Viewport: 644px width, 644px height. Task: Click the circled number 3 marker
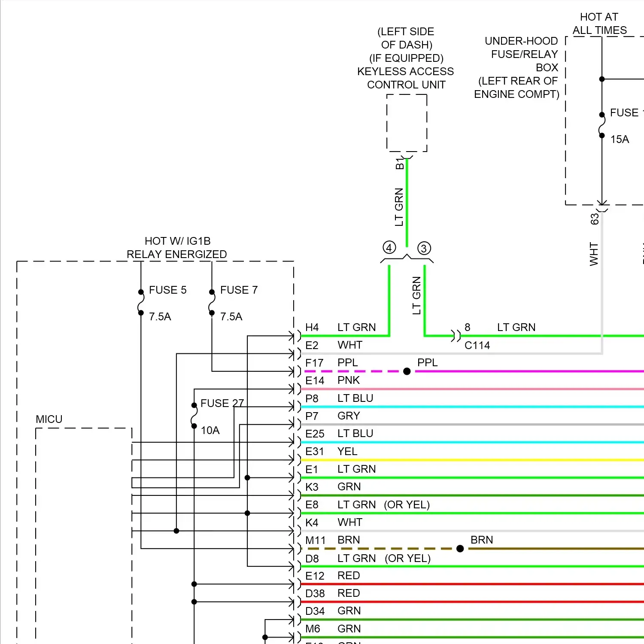coord(424,248)
